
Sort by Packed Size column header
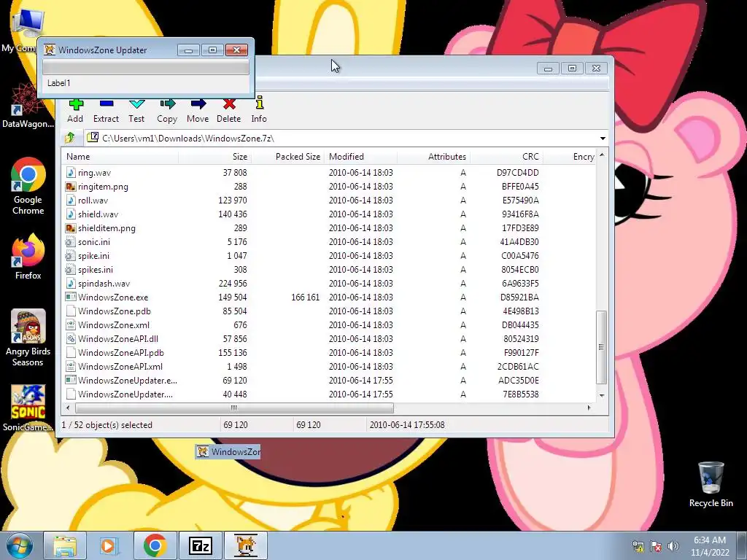(x=287, y=157)
